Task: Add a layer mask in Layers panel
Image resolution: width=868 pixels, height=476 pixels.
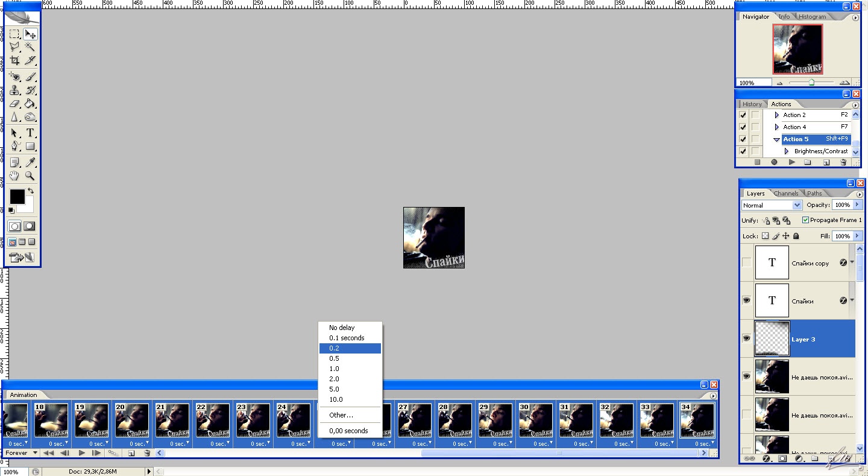Action: click(x=782, y=459)
